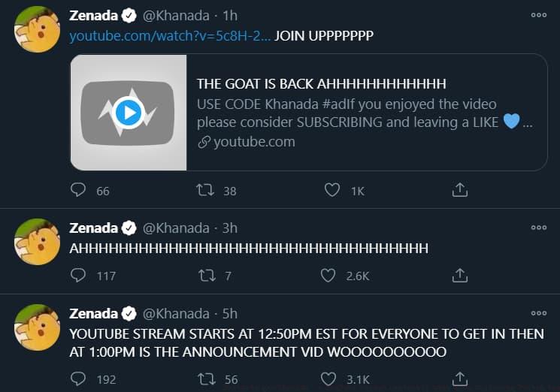The height and width of the screenshot is (392, 560).
Task: Like the YOUTUBE STREAM announcement tweet
Action: (x=328, y=378)
